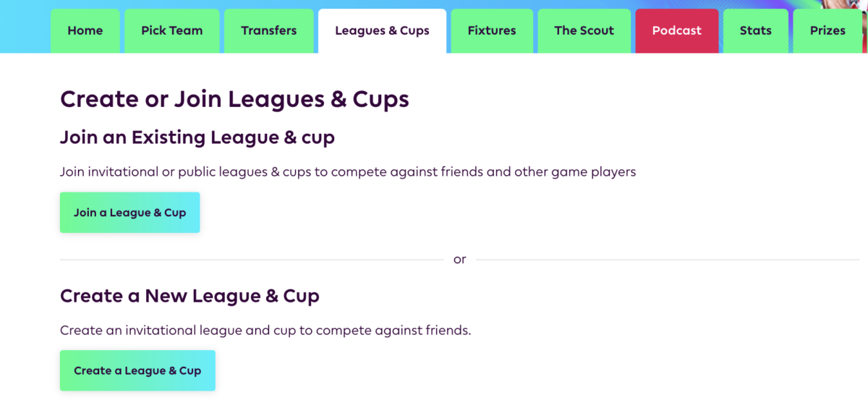Image resolution: width=868 pixels, height=408 pixels.
Task: Open the Fixtures tab
Action: point(492,31)
